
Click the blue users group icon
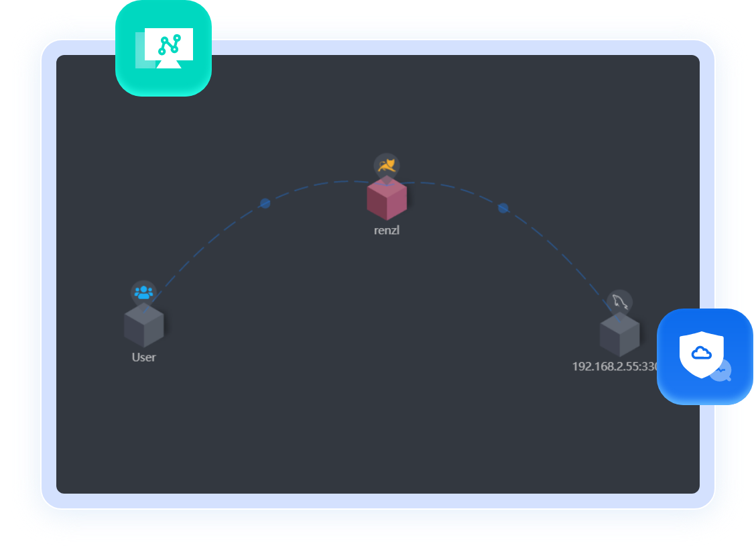143,292
